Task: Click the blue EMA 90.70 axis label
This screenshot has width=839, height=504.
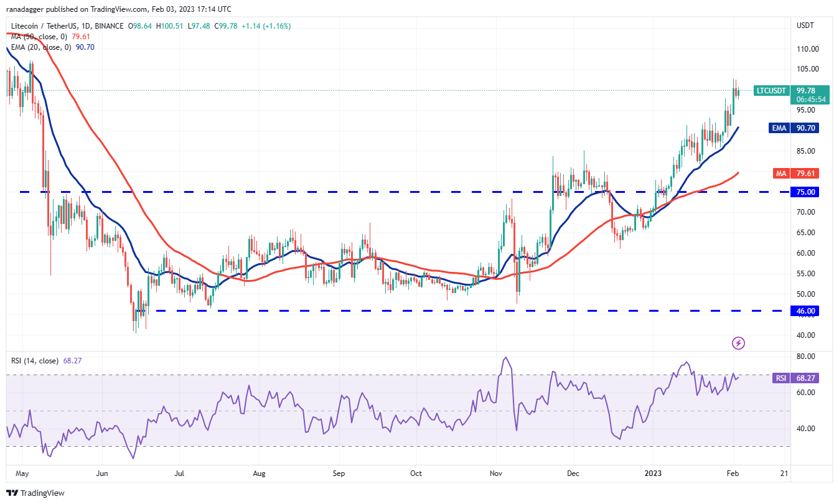Action: [803, 128]
